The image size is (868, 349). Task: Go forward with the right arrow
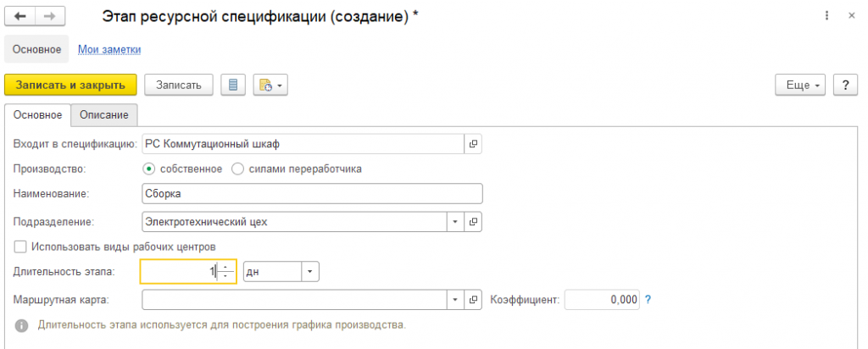[x=50, y=17]
